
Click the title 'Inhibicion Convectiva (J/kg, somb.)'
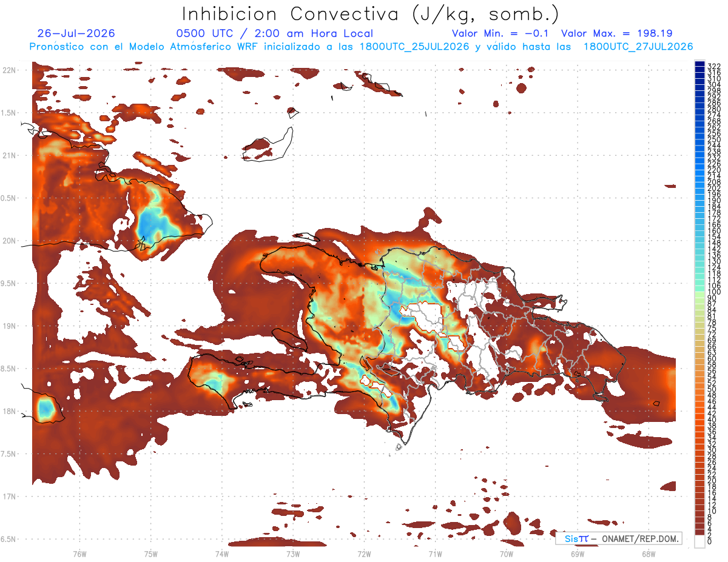370,14
